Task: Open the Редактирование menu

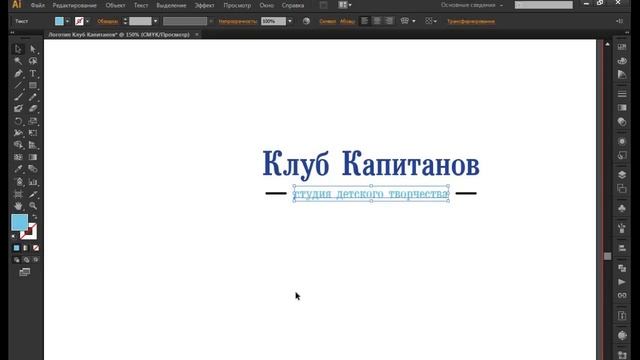Action: pyautogui.click(x=74, y=5)
